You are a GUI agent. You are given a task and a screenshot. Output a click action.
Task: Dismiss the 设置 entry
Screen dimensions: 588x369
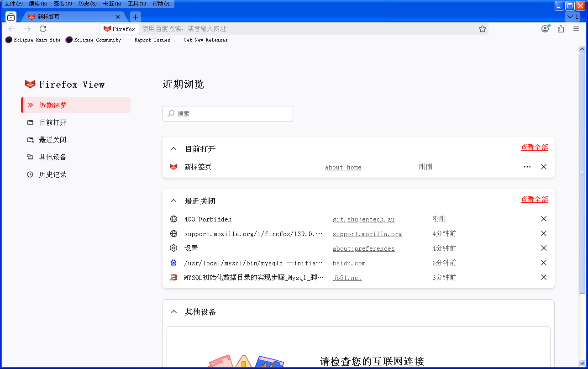(x=544, y=248)
